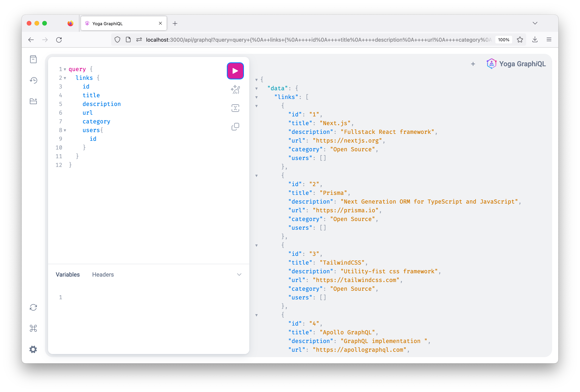Execute the GraphQL query
Viewport: 580px width, 392px height.
(235, 71)
